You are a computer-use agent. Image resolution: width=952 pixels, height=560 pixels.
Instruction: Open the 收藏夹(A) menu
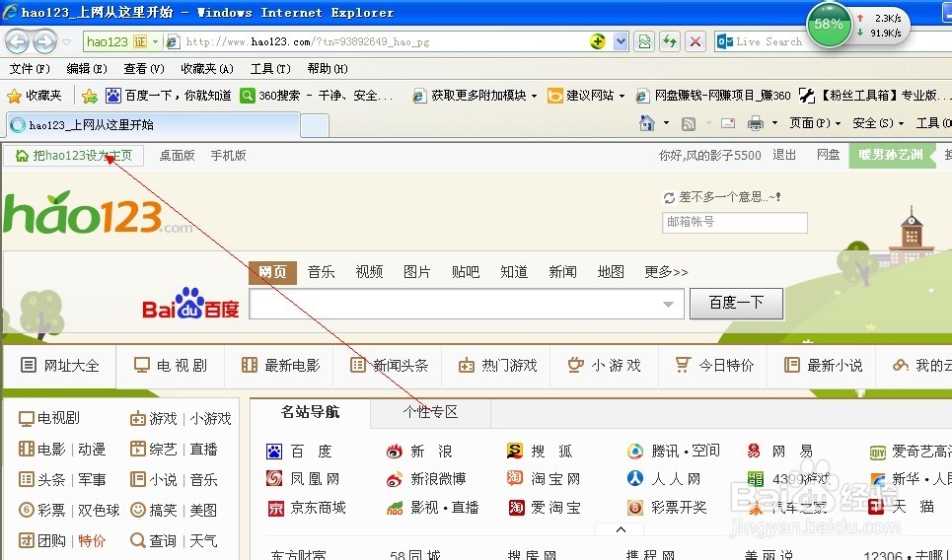pyautogui.click(x=207, y=69)
